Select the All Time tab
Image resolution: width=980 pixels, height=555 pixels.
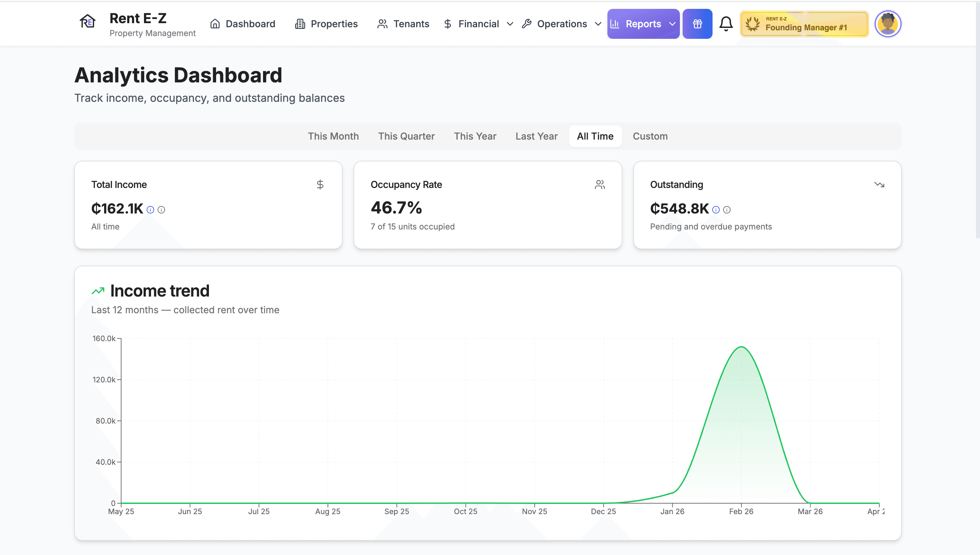[x=595, y=136]
